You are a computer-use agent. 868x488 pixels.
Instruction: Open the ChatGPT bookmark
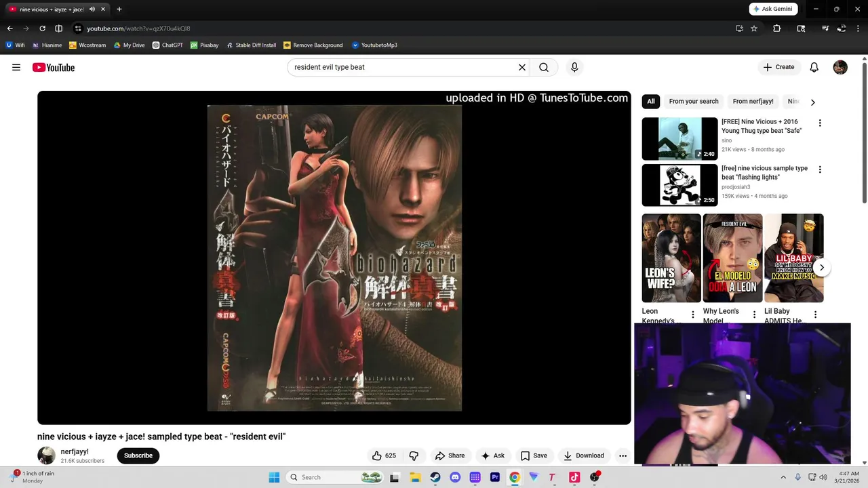(167, 45)
